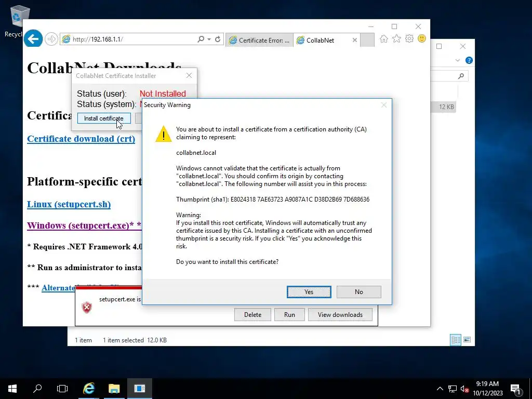
Task: Open the Windows Start menu
Action: pyautogui.click(x=12, y=389)
